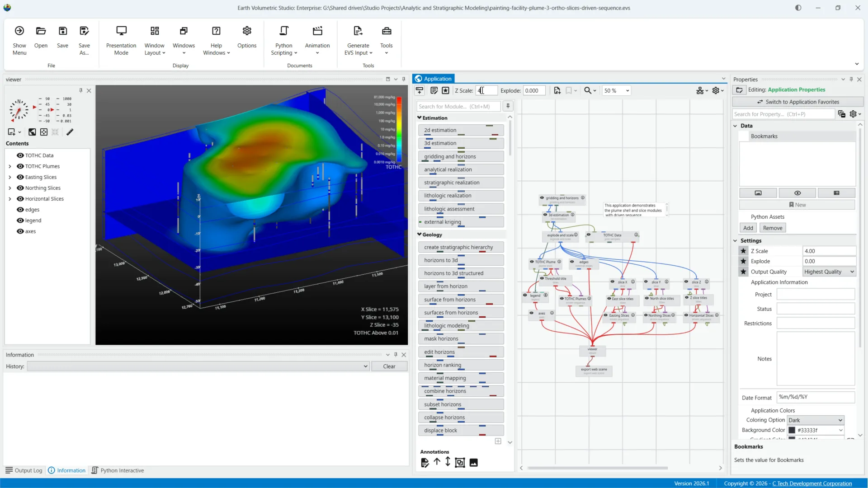
Task: Open the Output Quality dropdown
Action: coord(829,272)
